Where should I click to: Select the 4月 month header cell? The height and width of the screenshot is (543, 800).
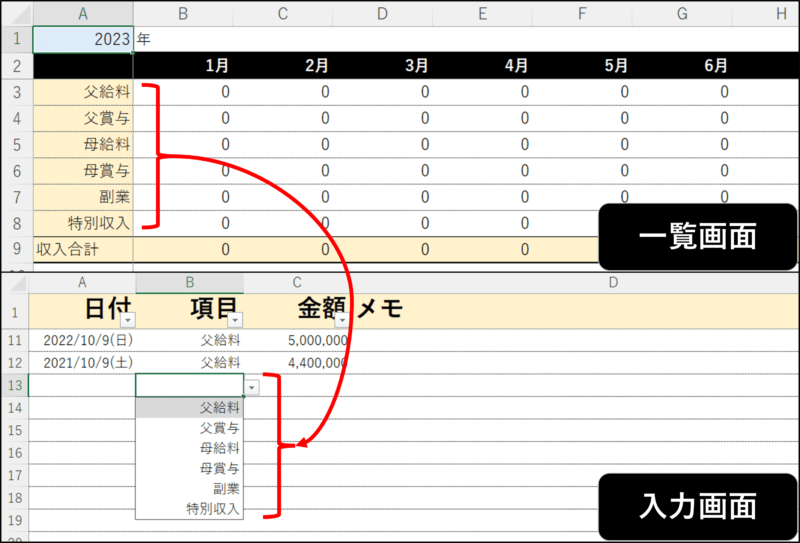(483, 66)
